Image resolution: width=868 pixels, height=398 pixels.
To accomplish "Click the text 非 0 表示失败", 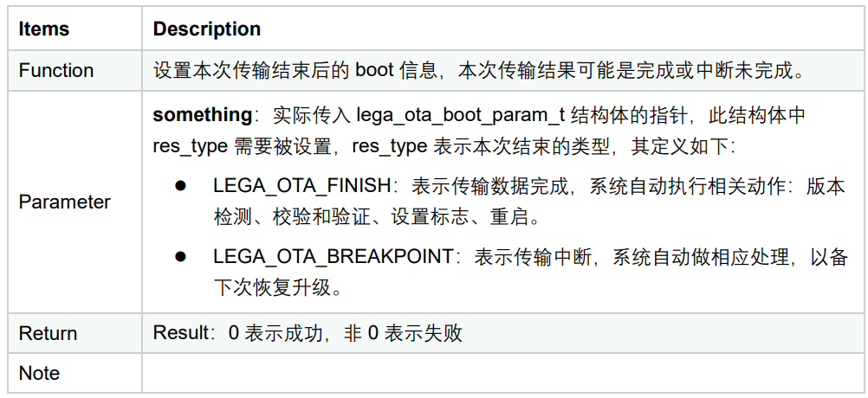I will tap(403, 333).
